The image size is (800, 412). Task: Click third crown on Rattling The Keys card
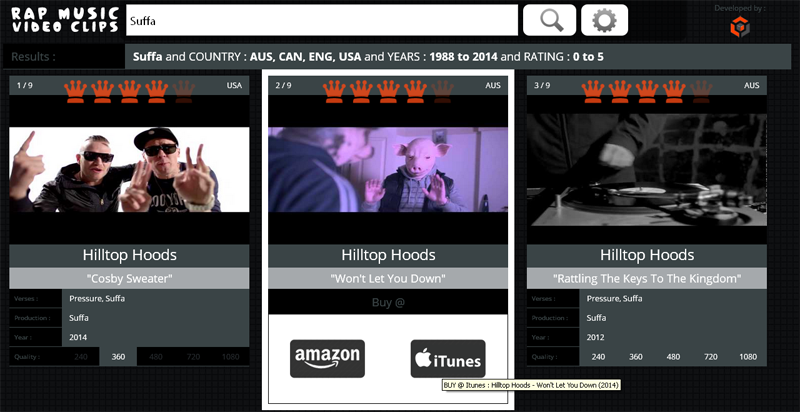[x=647, y=91]
